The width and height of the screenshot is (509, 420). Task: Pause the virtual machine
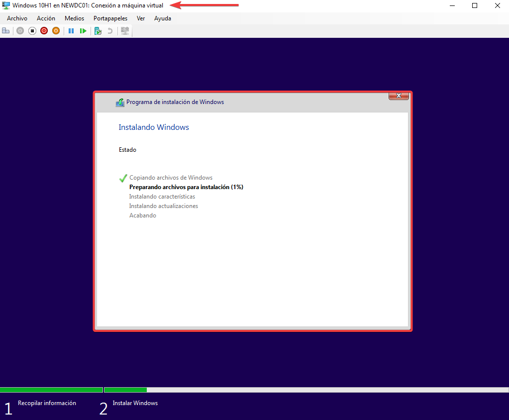71,31
